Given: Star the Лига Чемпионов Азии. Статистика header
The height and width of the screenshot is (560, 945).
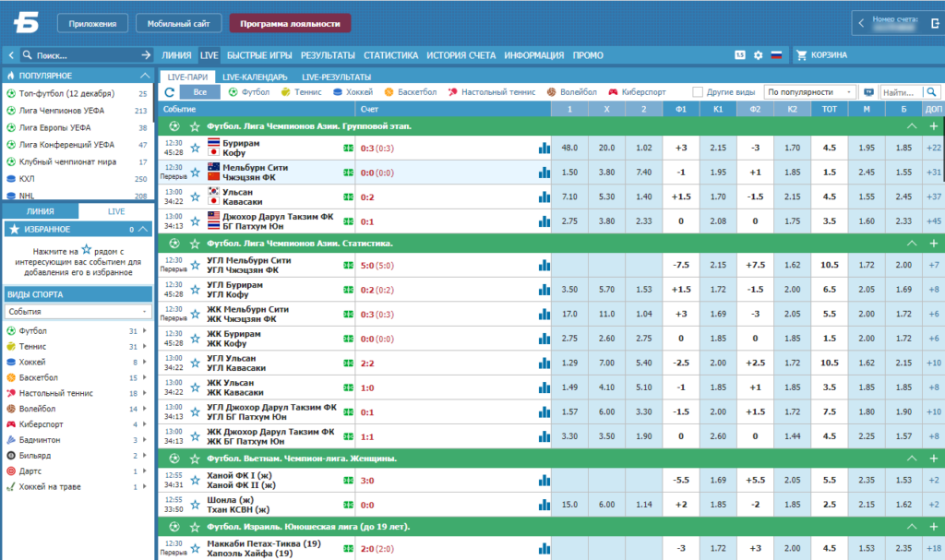Looking at the screenshot, I should coord(194,244).
